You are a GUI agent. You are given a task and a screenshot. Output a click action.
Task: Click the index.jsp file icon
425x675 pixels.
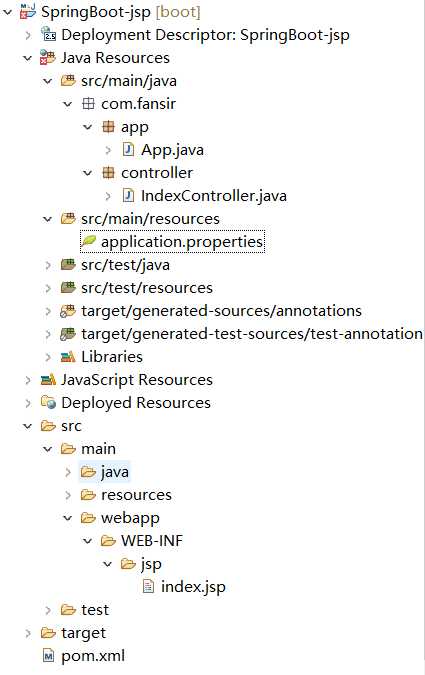148,586
